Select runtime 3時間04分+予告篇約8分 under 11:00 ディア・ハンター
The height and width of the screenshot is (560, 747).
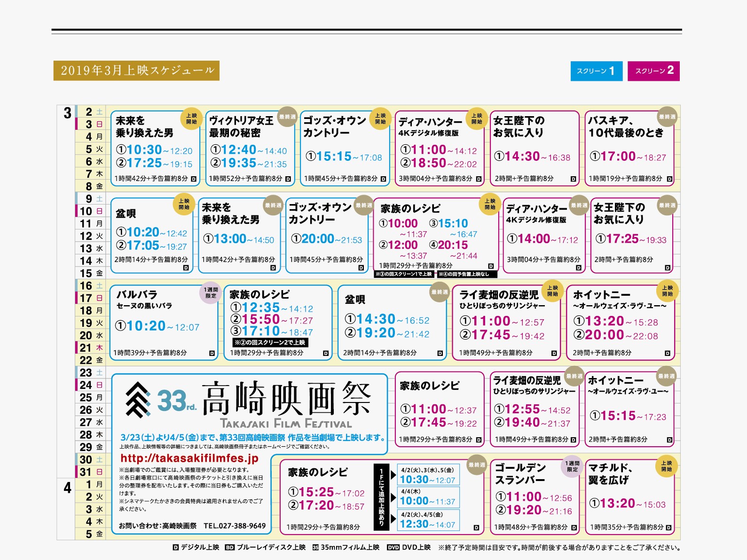pyautogui.click(x=435, y=179)
